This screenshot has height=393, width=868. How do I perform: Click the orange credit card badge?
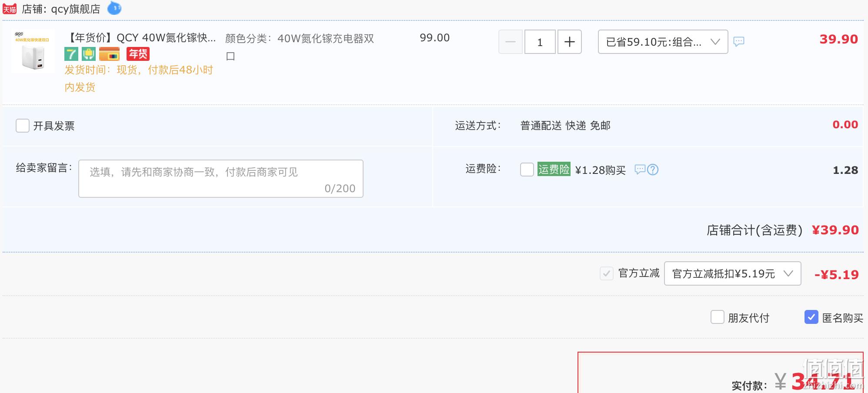click(x=110, y=54)
